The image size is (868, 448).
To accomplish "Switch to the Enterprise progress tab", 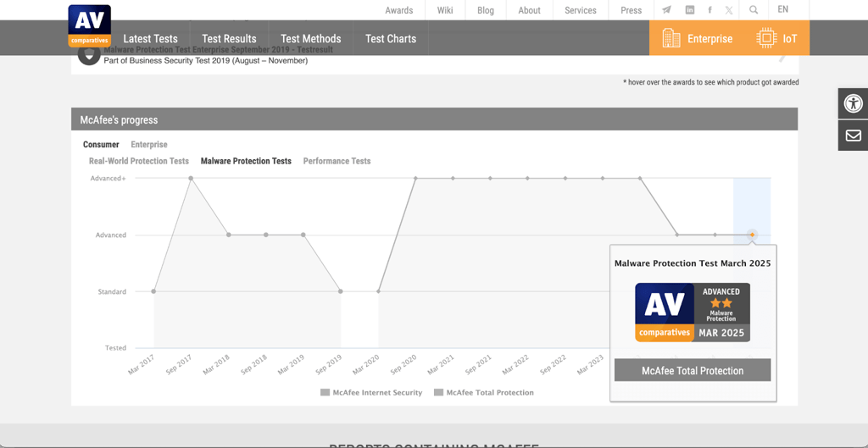I will coord(149,144).
